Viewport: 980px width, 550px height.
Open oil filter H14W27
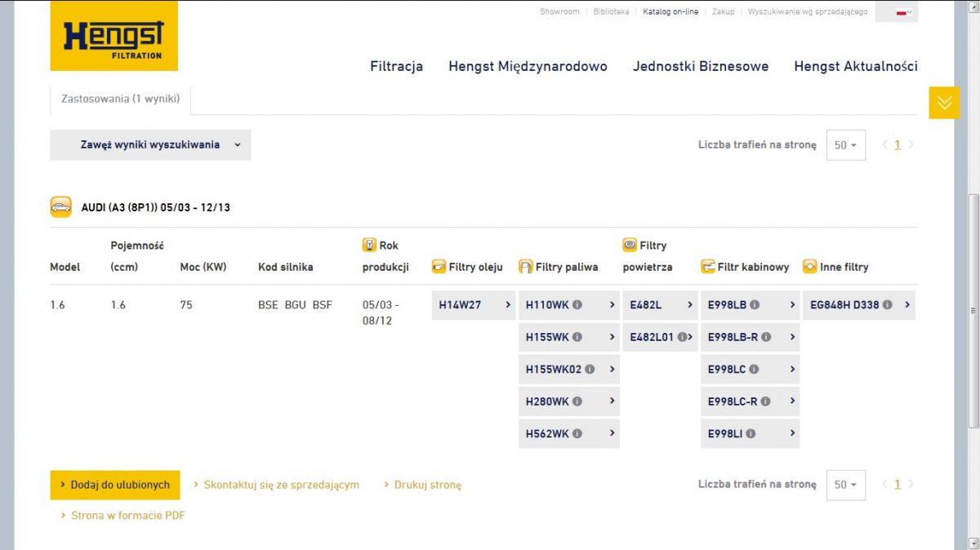(474, 305)
